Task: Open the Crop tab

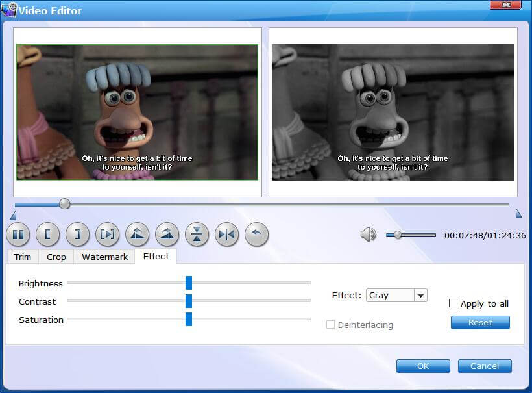Action: (56, 257)
